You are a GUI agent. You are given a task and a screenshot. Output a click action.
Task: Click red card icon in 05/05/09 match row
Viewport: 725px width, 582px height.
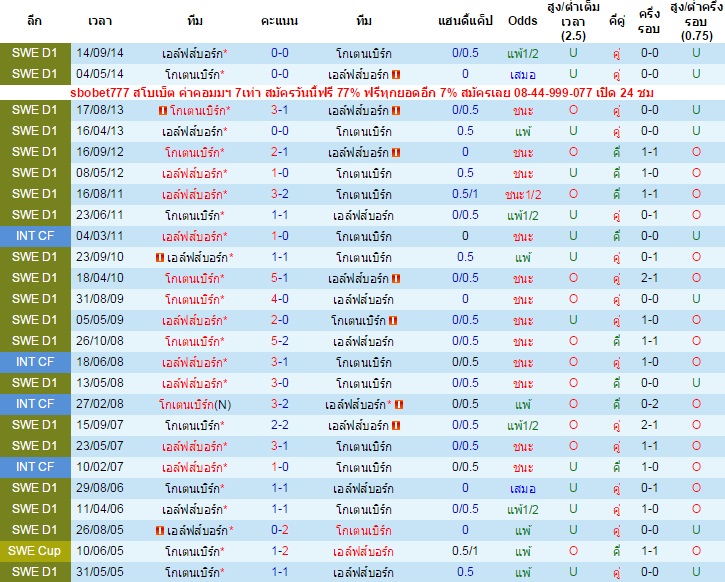[393, 320]
